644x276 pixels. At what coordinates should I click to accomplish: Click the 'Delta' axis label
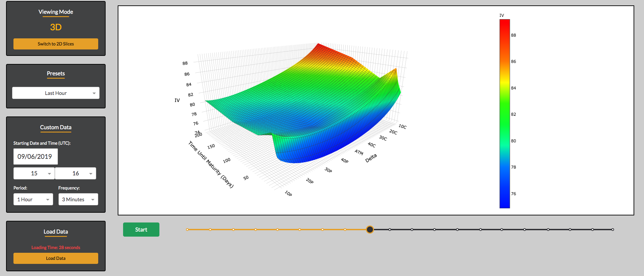pos(371,158)
